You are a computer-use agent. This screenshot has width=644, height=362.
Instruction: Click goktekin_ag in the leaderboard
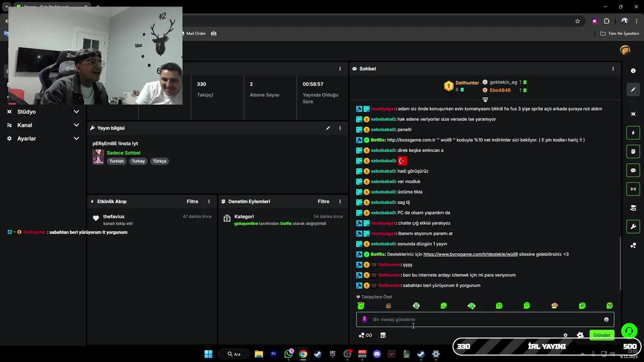(503, 82)
